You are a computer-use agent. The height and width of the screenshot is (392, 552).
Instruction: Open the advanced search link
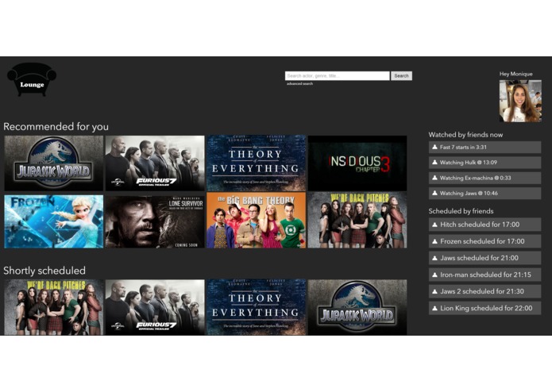tap(299, 83)
